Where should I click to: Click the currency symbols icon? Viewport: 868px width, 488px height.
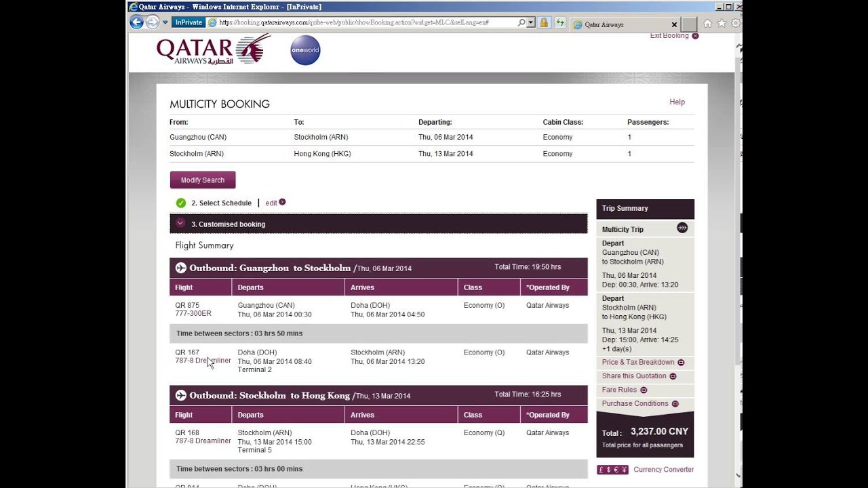[613, 470]
